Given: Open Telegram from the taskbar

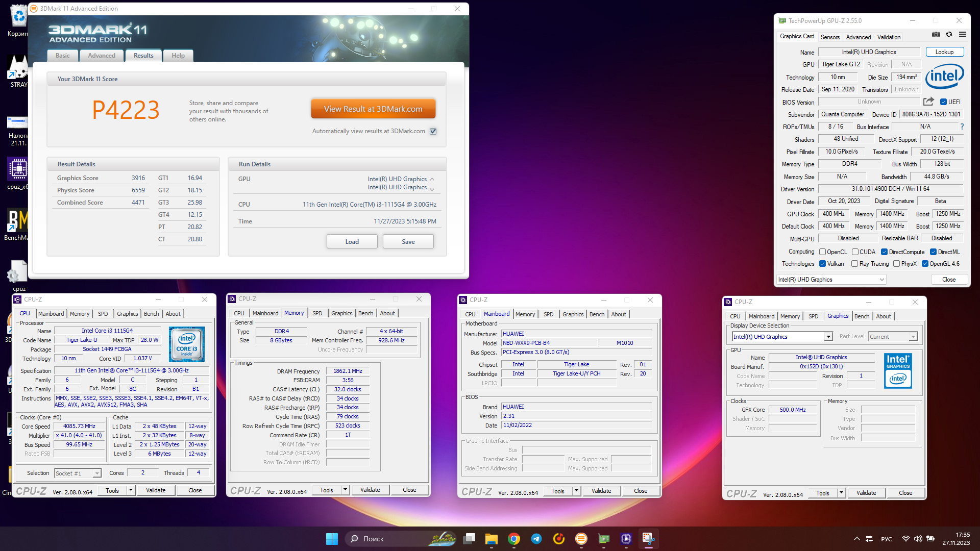Looking at the screenshot, I should [x=536, y=539].
